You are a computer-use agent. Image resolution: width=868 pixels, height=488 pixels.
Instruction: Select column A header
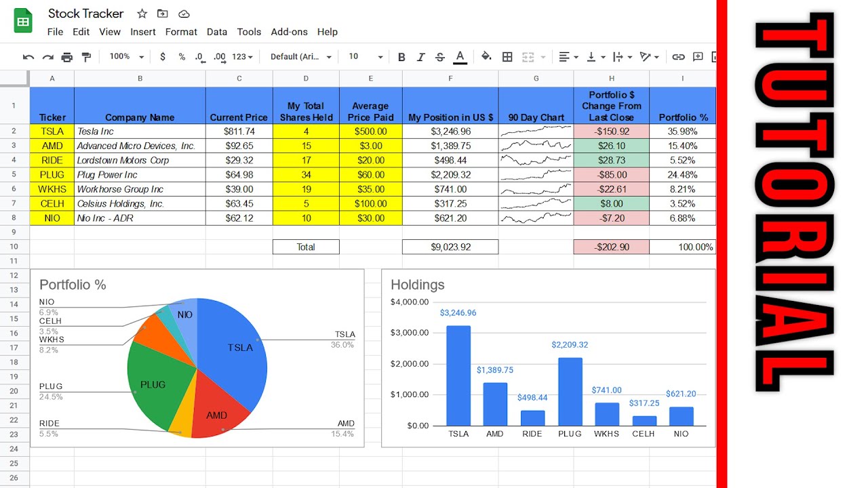pos(52,79)
